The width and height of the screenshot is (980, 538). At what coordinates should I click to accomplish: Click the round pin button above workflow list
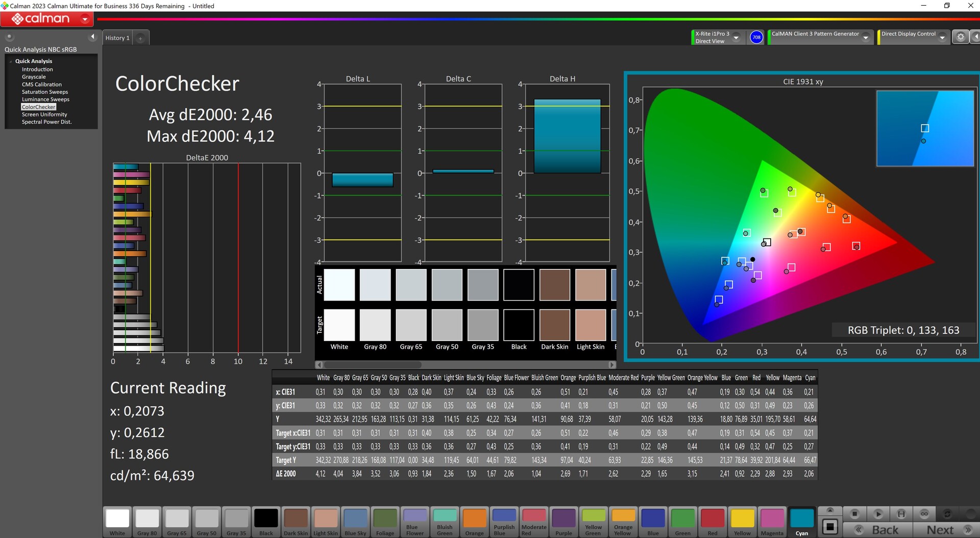pos(9,37)
